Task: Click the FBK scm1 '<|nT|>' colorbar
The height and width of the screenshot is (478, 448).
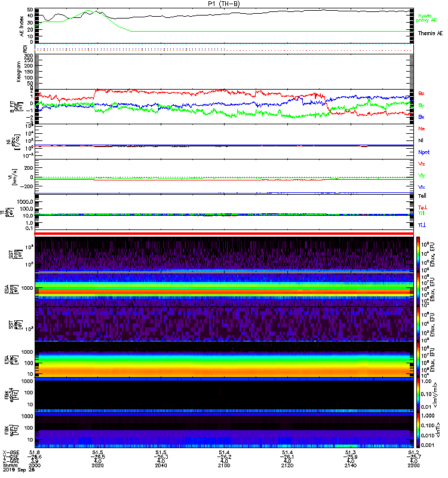Action: pos(418,430)
